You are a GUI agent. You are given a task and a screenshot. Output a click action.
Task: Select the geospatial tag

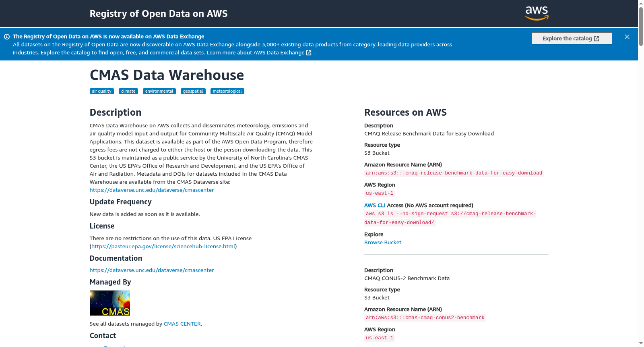click(193, 91)
